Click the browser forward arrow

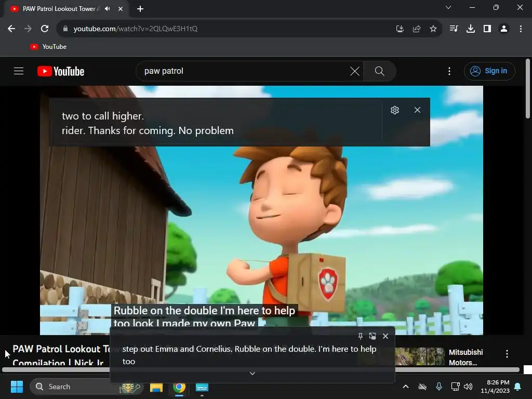[28, 29]
